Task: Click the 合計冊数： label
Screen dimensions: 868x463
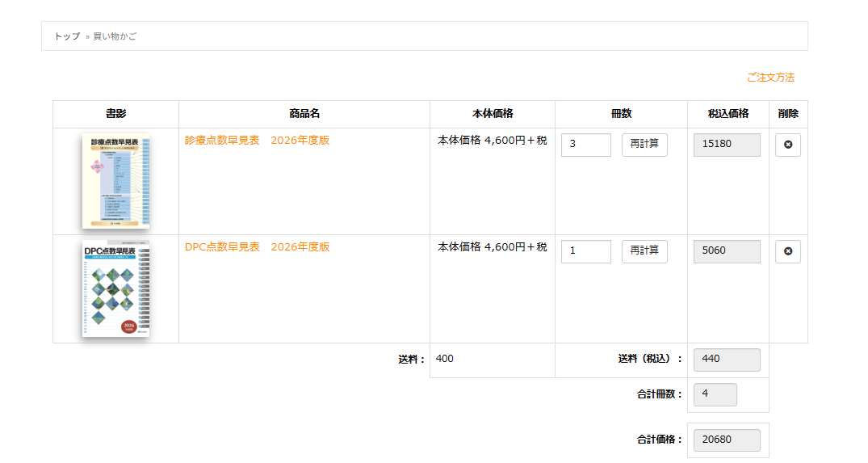Action: 660,394
